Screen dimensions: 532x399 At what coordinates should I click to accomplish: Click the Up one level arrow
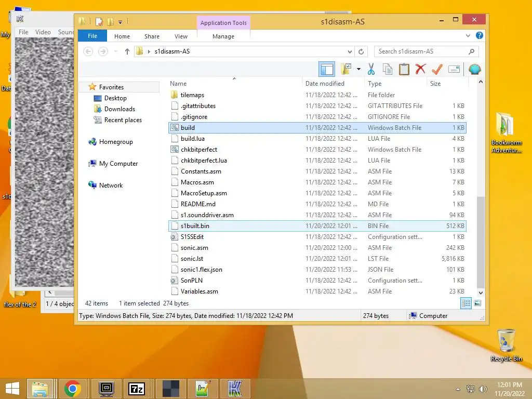(127, 51)
